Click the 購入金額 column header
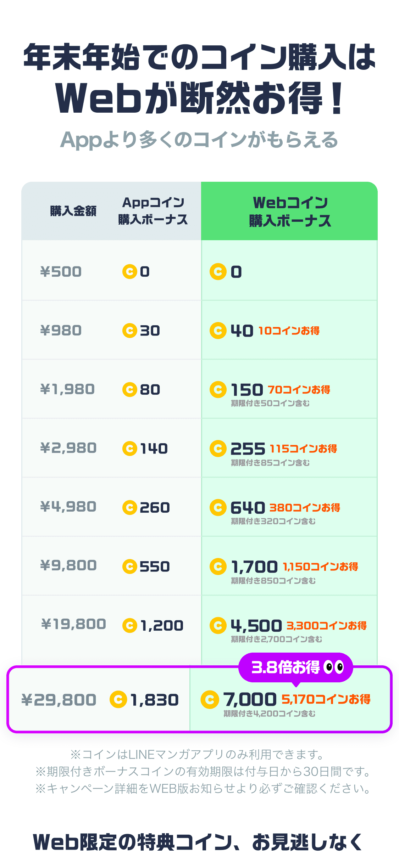The width and height of the screenshot is (399, 868). point(73,211)
